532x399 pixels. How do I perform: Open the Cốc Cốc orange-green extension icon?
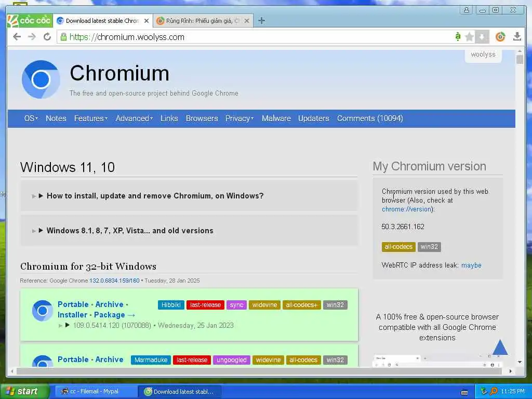click(500, 37)
